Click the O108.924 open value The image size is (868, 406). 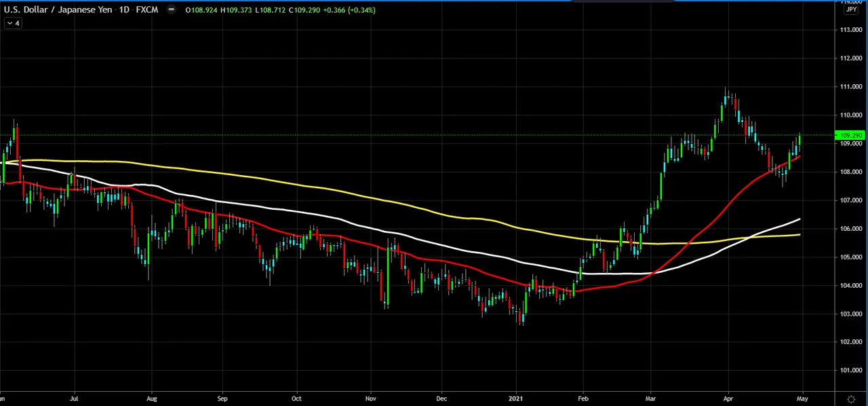(202, 10)
